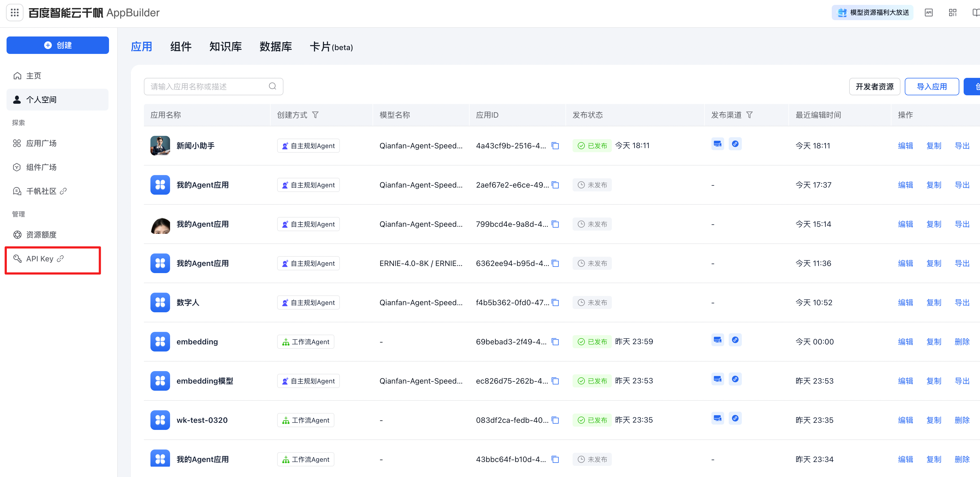Copy app ID for embedding app
The image size is (980, 477).
555,341
